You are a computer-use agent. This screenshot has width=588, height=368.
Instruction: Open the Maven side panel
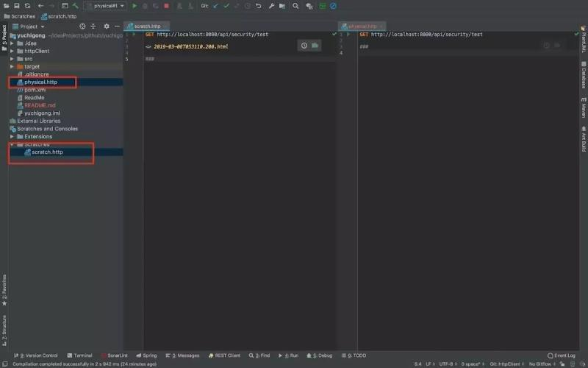584,107
